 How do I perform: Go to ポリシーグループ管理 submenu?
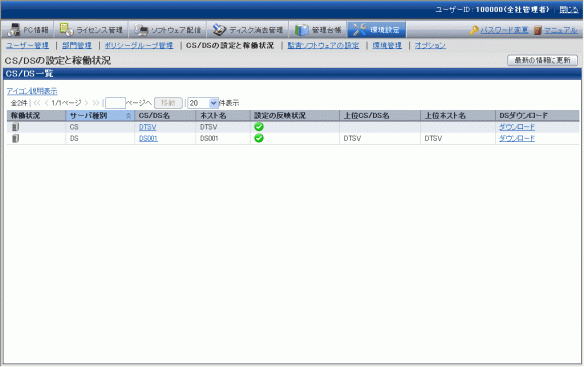[139, 45]
